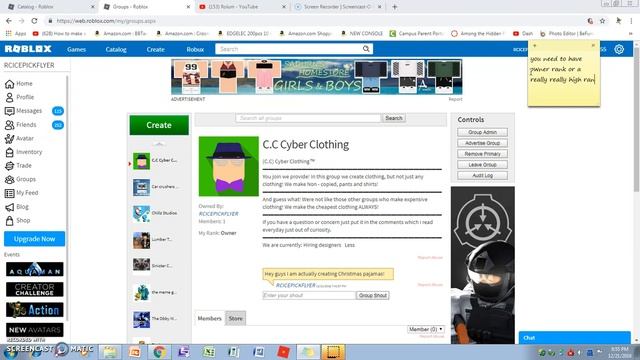
Task: Open Chrome from the taskbar
Action: [159, 352]
